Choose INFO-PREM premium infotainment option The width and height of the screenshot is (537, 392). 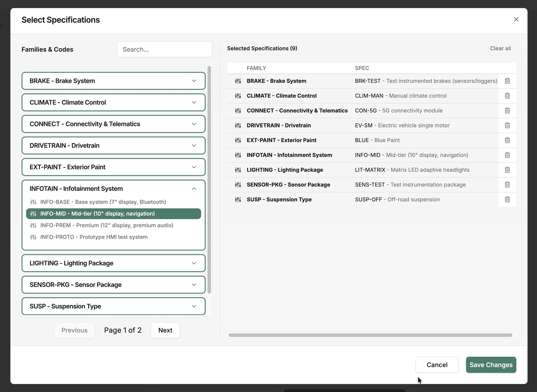click(113, 225)
